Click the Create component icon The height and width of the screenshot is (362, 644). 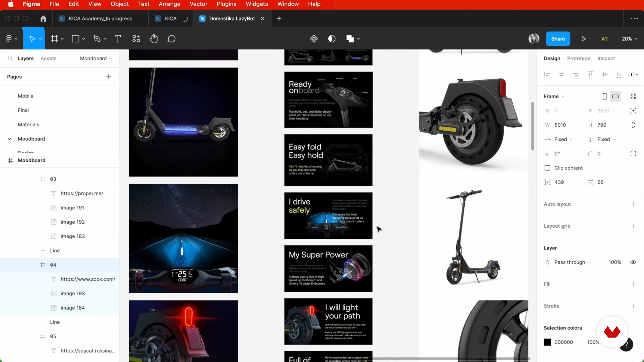[x=314, y=39]
